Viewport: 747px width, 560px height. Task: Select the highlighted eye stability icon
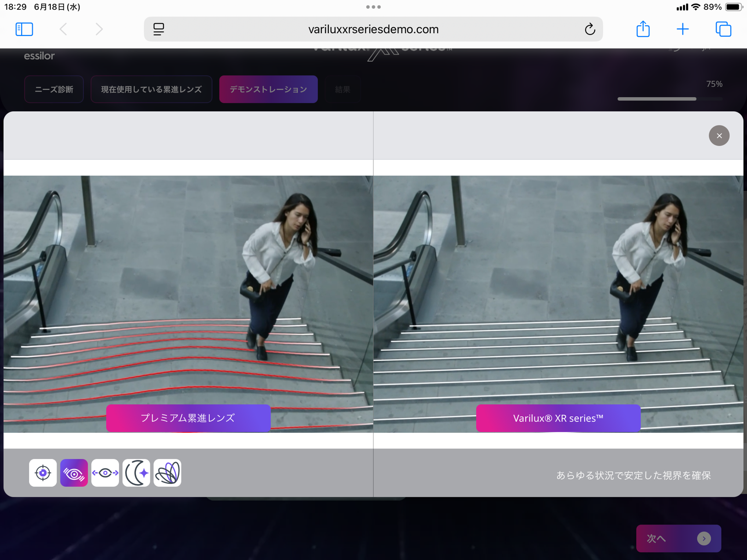tap(74, 473)
